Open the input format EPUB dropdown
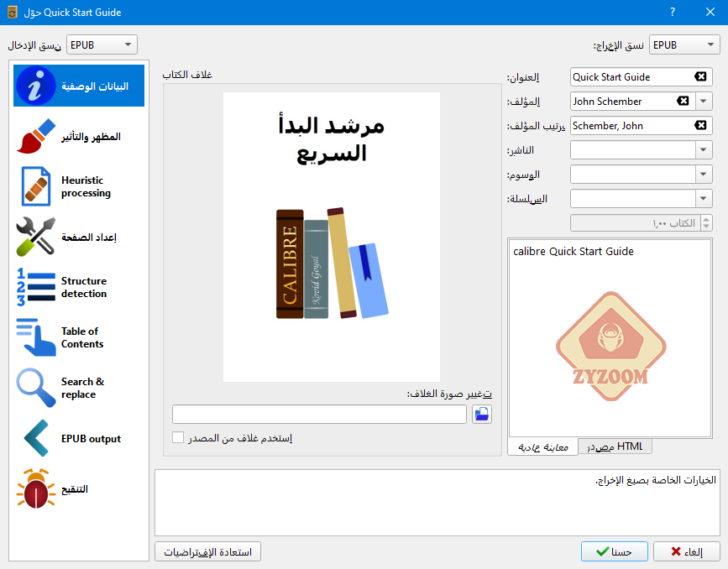The height and width of the screenshot is (569, 728). coord(102,44)
